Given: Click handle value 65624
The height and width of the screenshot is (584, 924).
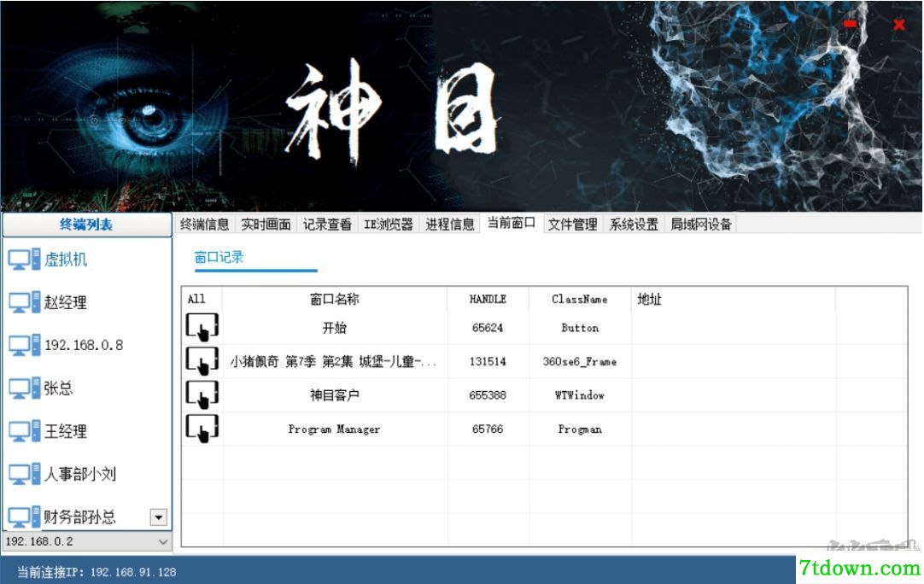Looking at the screenshot, I should [488, 328].
